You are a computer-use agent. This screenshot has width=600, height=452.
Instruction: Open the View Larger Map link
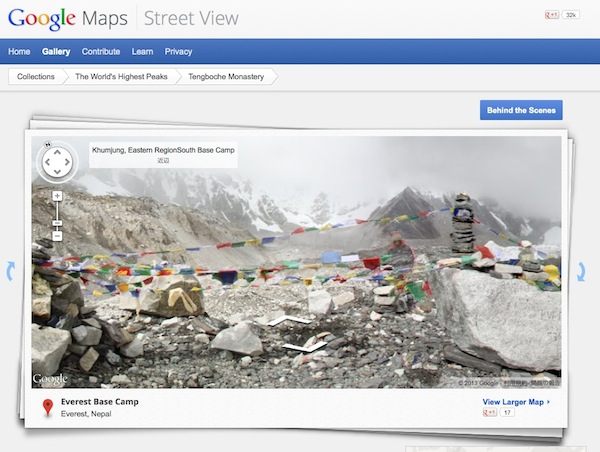coord(516,402)
